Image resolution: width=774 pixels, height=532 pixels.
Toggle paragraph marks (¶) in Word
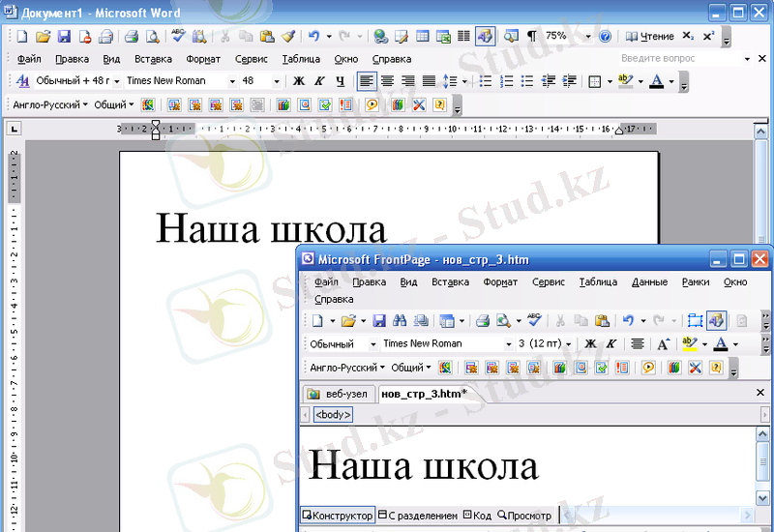[531, 36]
